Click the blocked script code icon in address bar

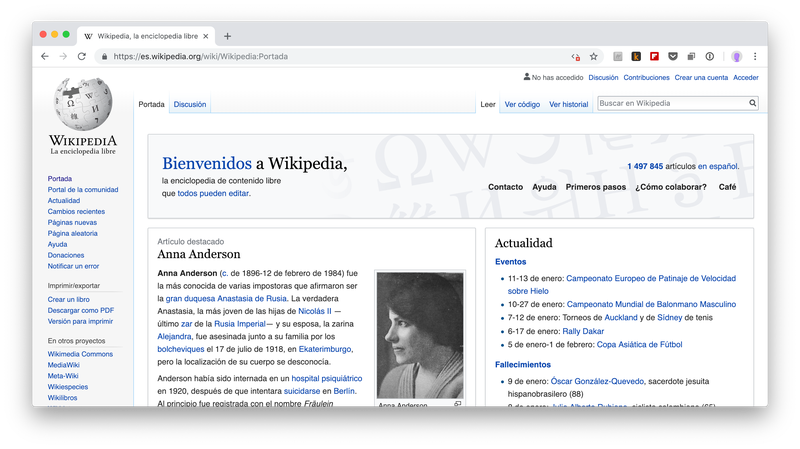pos(576,57)
